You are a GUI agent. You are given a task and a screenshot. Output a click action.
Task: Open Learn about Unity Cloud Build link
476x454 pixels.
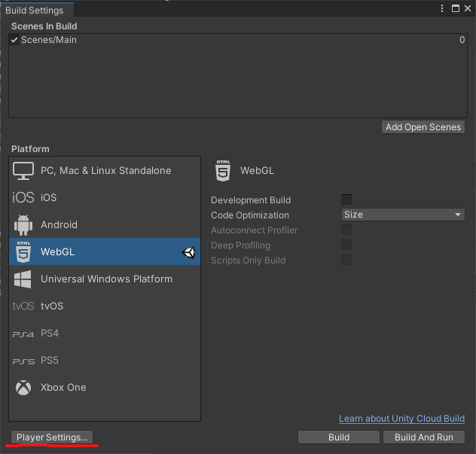(401, 419)
